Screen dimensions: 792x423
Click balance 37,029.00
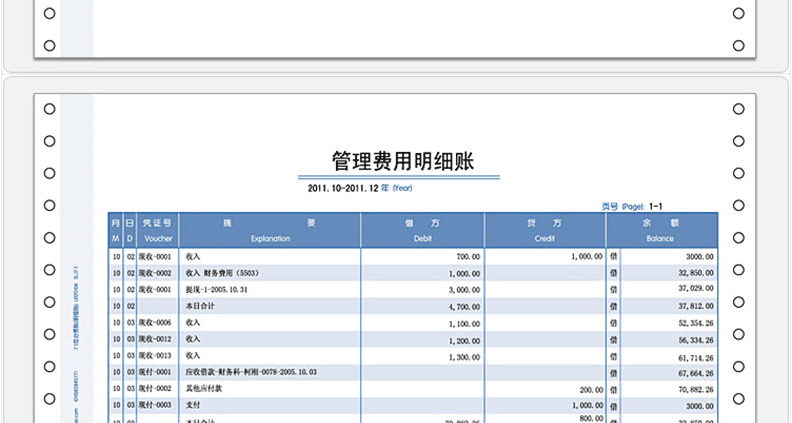click(x=696, y=288)
